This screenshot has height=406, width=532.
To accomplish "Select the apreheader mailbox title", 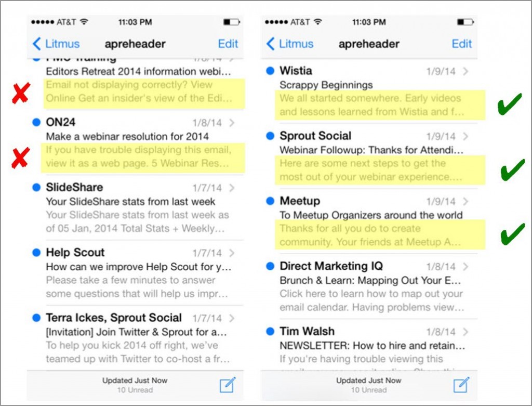I will point(136,44).
